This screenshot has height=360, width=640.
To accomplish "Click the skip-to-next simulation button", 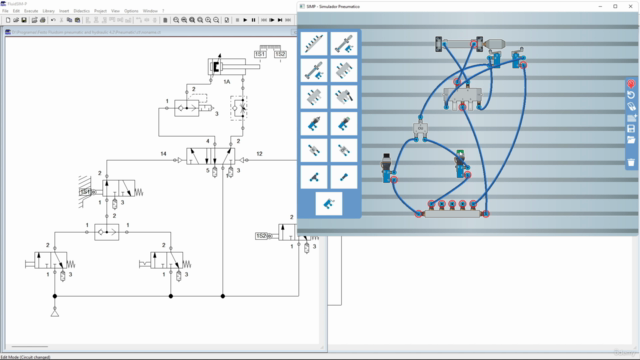I will [x=280, y=20].
